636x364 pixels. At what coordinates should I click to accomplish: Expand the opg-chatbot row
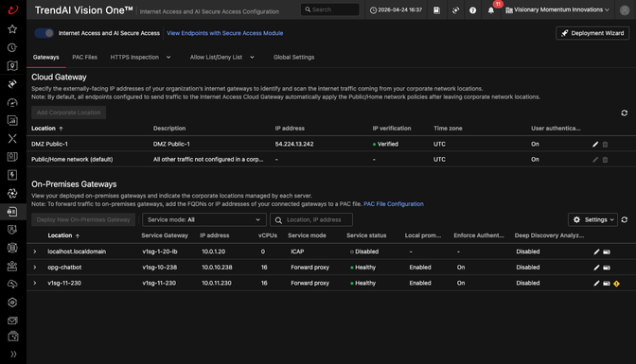pos(35,268)
